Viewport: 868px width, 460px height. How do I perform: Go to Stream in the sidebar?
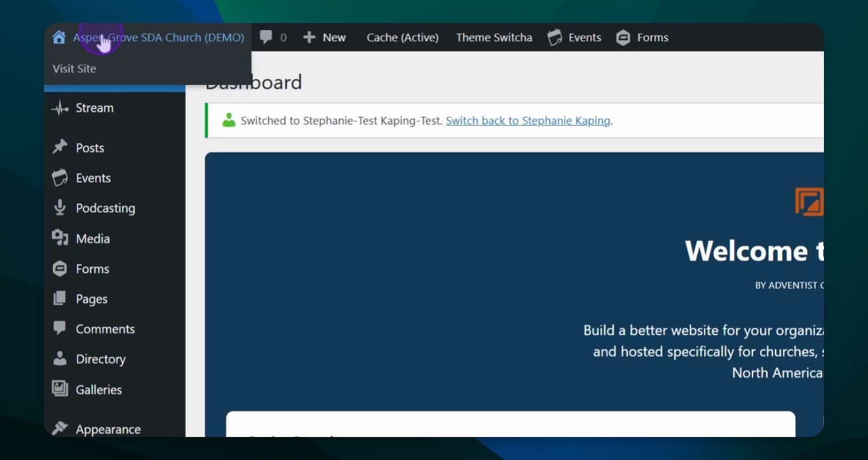pos(94,108)
